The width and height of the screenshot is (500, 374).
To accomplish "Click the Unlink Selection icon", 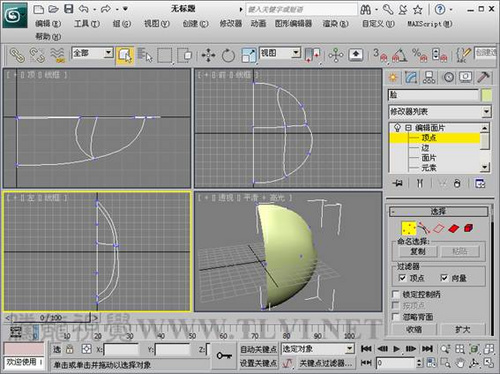I will click(x=37, y=55).
